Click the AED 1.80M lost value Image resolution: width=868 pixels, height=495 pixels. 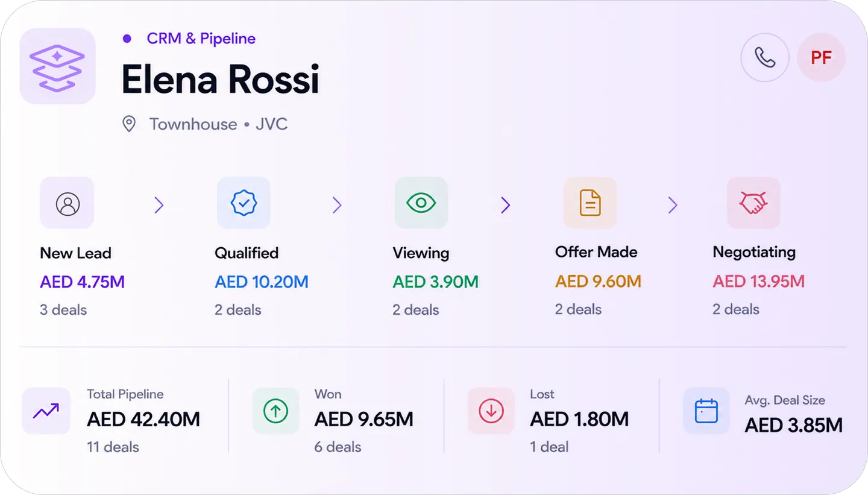(579, 420)
